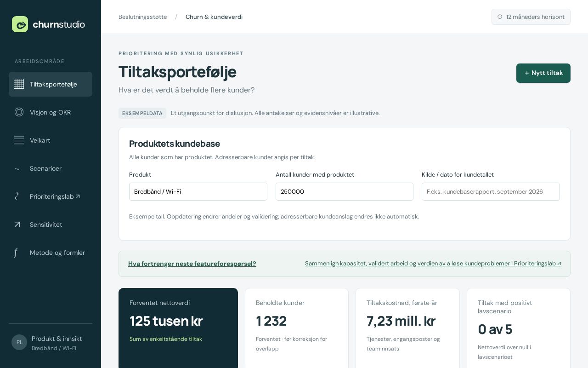Click the Nytt tiltak button
This screenshot has height=368, width=588.
[543, 73]
